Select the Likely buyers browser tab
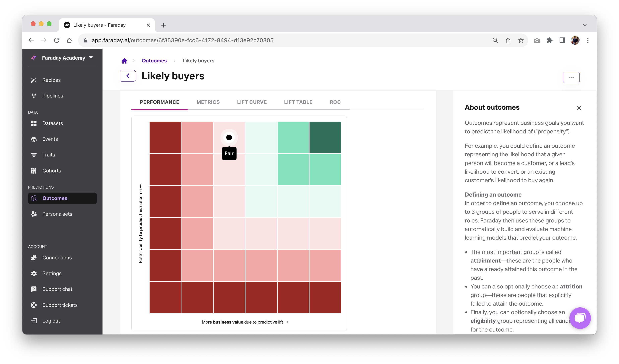619x364 pixels. click(x=107, y=25)
